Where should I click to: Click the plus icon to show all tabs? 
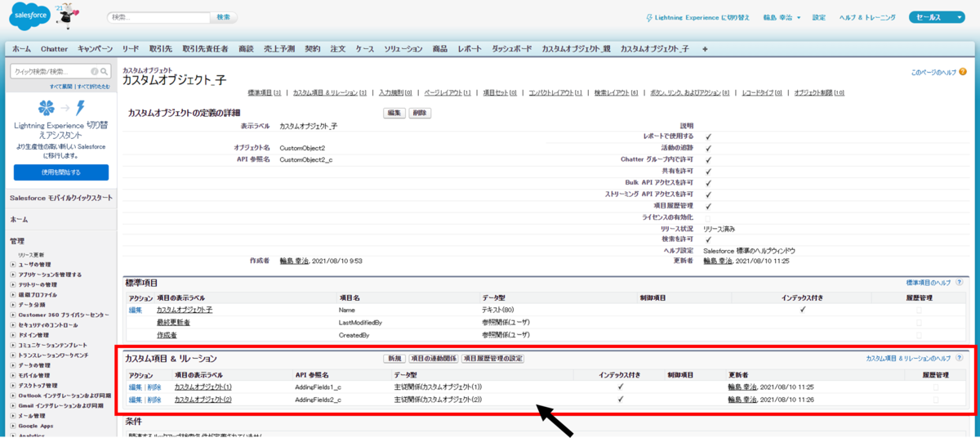click(x=705, y=49)
